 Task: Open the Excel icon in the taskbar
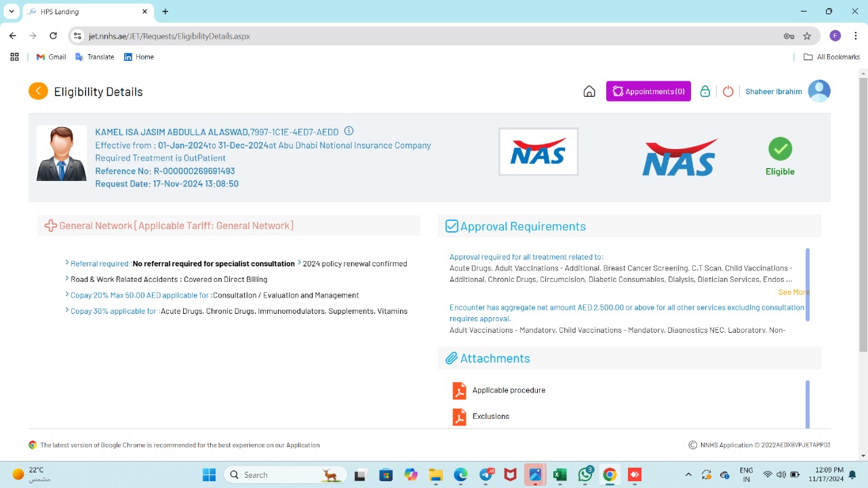(x=560, y=474)
